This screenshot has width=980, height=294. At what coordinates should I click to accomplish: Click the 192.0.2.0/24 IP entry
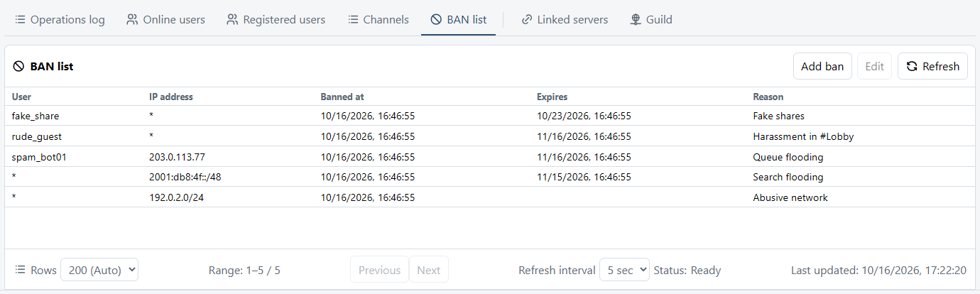(177, 197)
